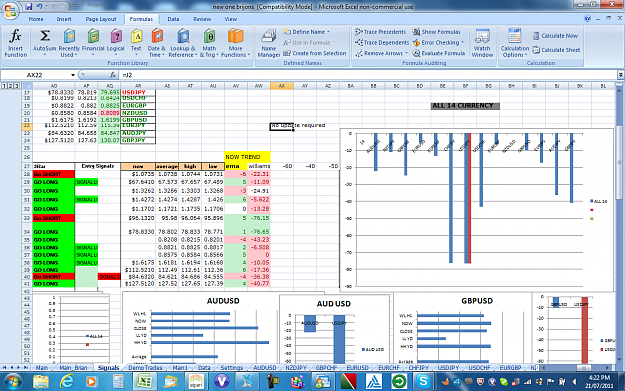Click the AutoSum sigma icon
Viewport: 625px width, 391px height.
pyautogui.click(x=45, y=36)
